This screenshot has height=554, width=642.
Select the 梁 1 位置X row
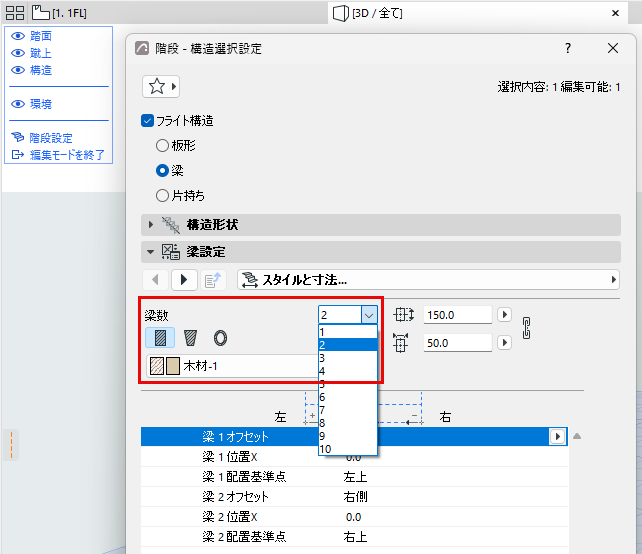pyautogui.click(x=354, y=457)
